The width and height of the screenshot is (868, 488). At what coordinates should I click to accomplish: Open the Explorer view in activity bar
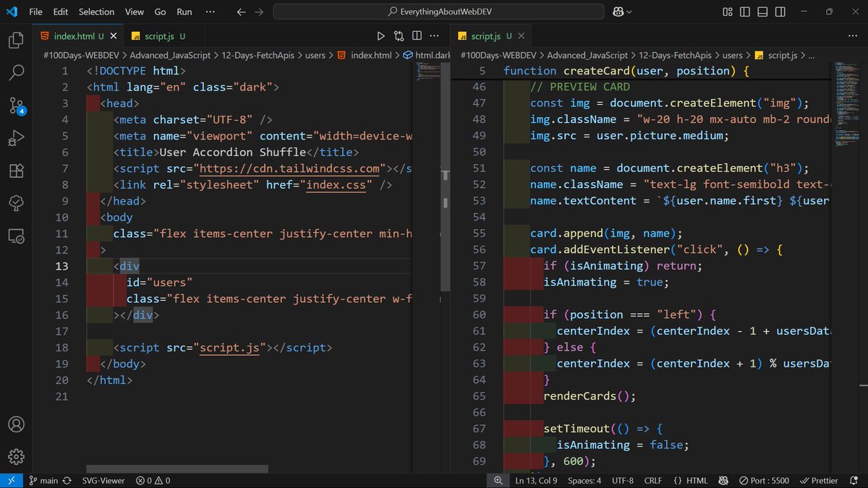click(16, 40)
